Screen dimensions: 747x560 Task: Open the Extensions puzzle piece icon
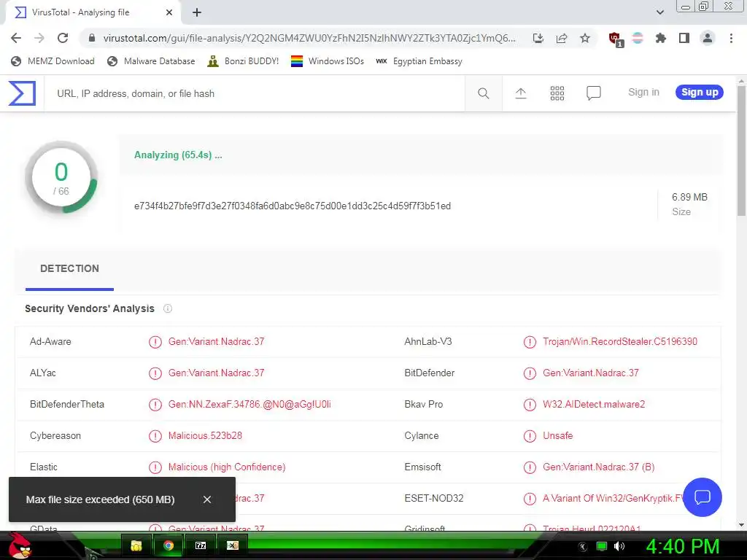pyautogui.click(x=661, y=38)
